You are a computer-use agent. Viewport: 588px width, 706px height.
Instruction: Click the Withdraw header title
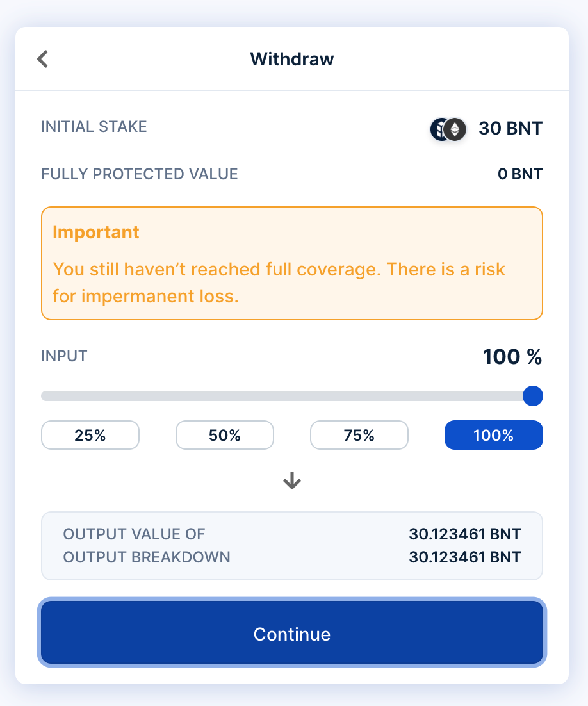tap(292, 59)
